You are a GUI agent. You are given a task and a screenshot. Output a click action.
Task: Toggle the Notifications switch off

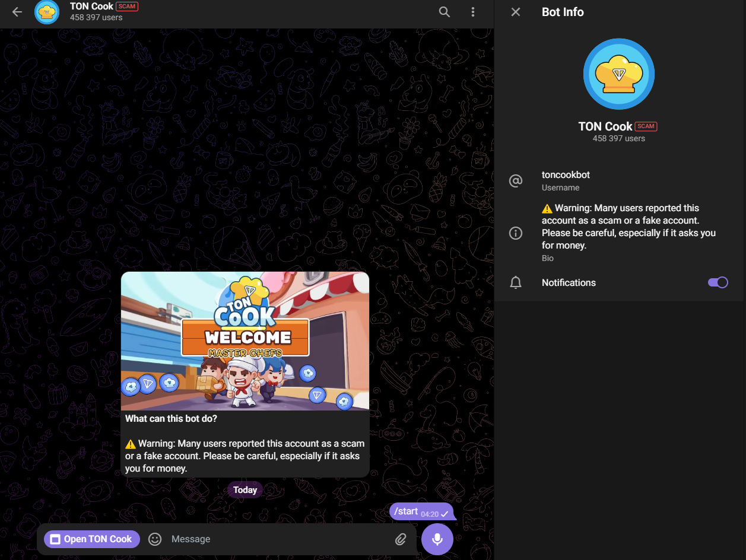(718, 282)
